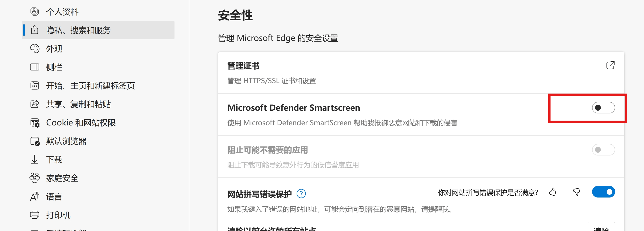Click the share icon beside 共享、复制和粘贴
Screen dimensions: 644x231
(34, 104)
